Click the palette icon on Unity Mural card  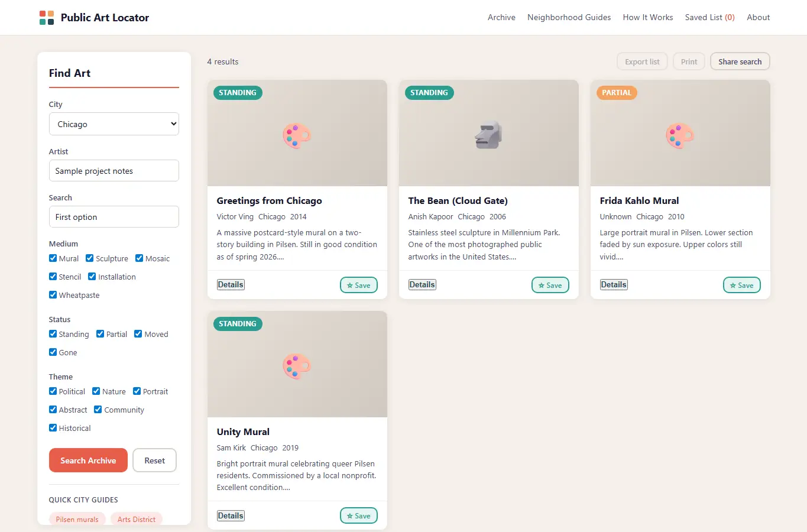tap(297, 366)
